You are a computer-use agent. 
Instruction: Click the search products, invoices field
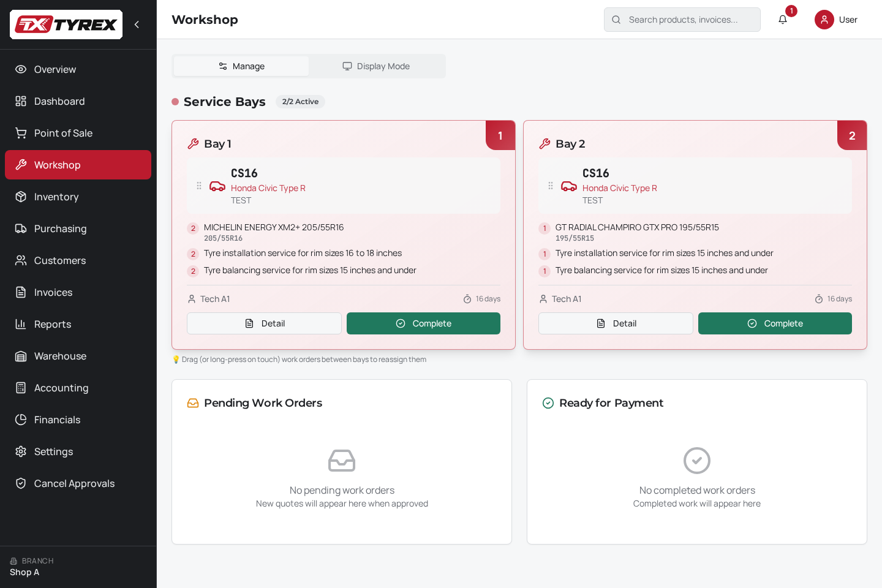(x=682, y=20)
